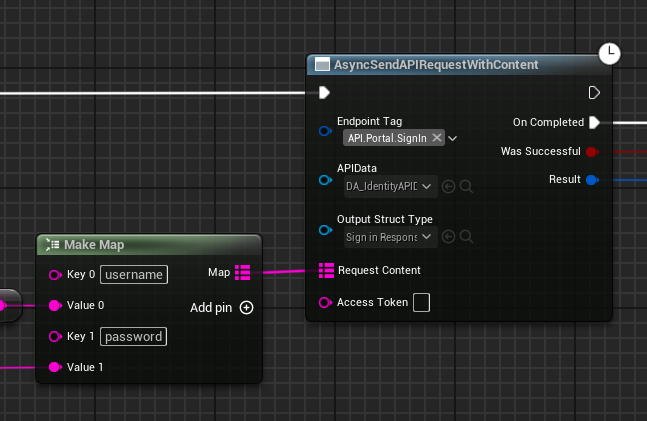Click the Endpoint Tag label

369,121
